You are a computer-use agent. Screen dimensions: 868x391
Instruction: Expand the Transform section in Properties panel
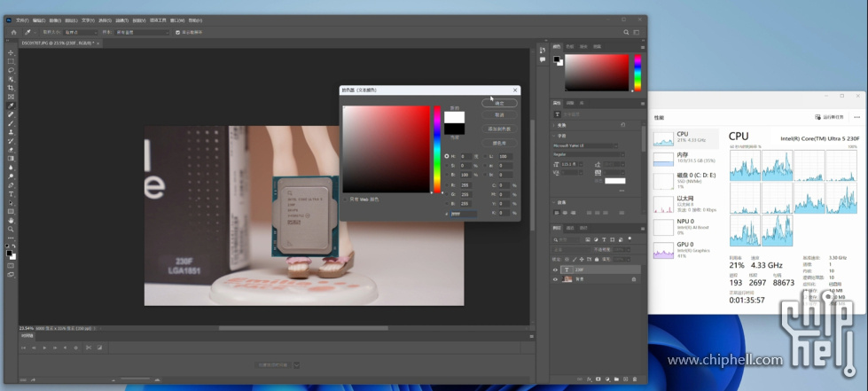[x=555, y=125]
